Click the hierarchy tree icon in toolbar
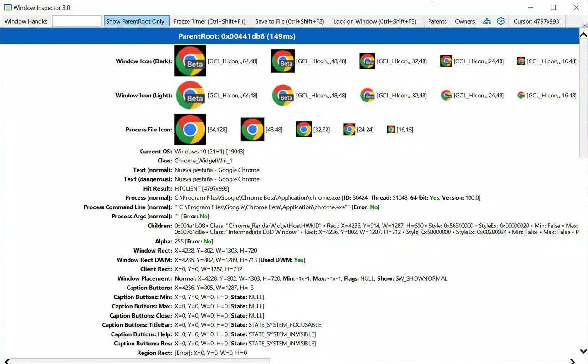 tap(487, 21)
